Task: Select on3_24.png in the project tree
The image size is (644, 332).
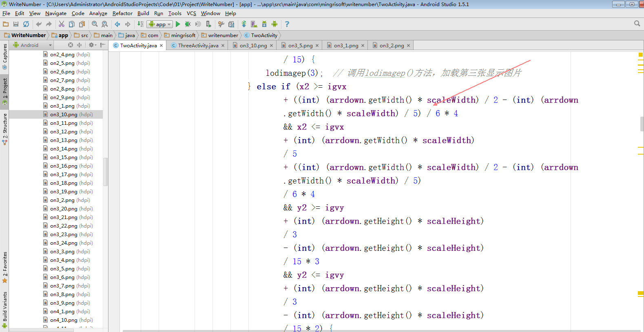Action: pos(56,243)
